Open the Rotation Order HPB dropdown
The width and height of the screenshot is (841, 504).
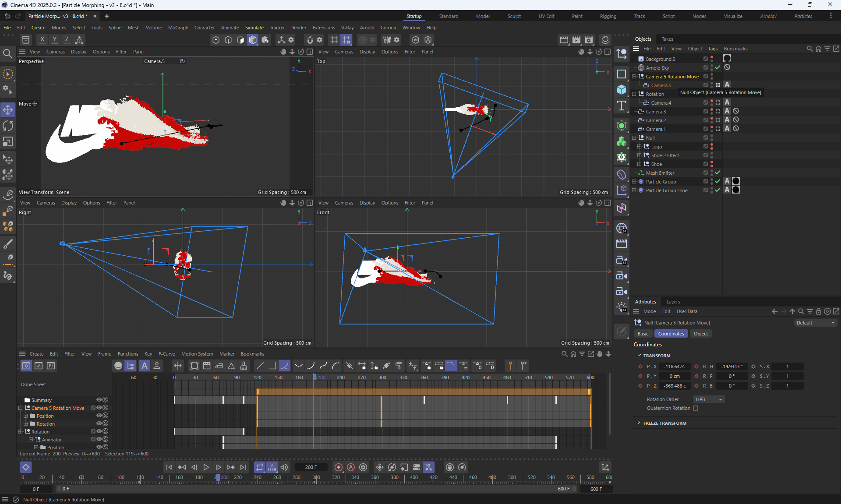[709, 399]
